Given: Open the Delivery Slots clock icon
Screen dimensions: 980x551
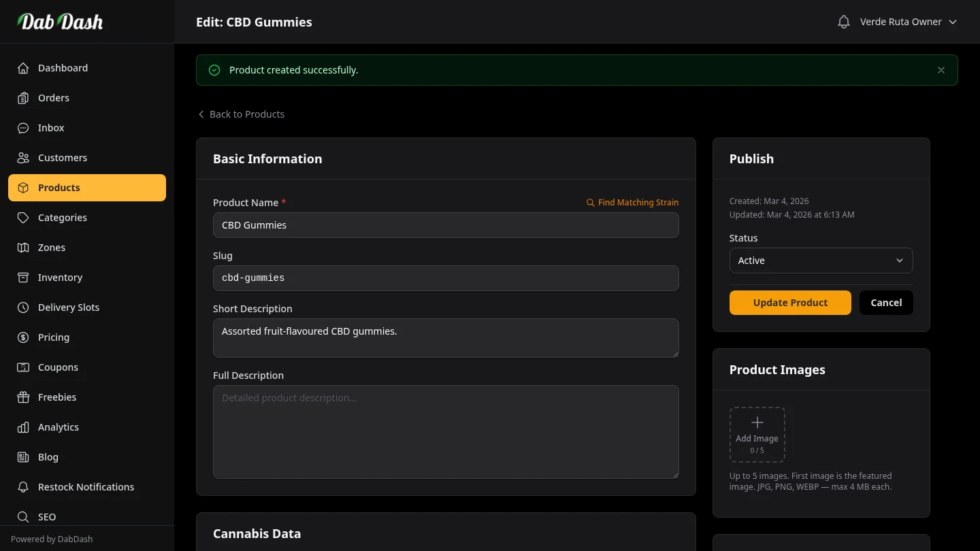Looking at the screenshot, I should tap(22, 307).
